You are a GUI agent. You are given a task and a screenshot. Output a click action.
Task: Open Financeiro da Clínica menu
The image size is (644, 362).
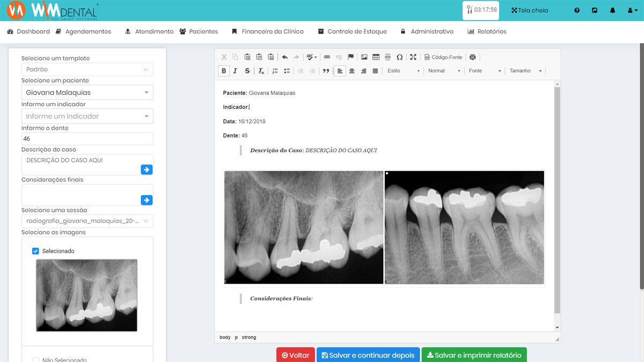267,32
